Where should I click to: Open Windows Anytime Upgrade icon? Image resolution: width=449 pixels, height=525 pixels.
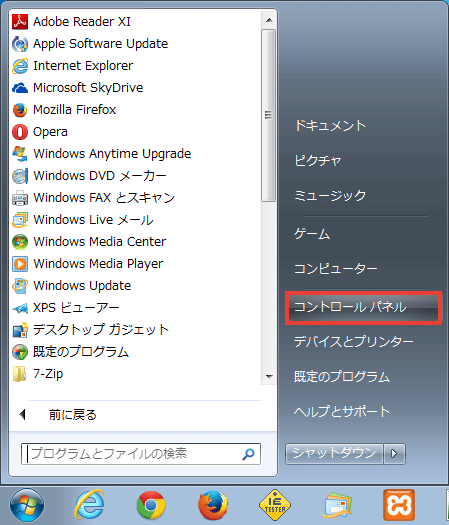click(20, 154)
